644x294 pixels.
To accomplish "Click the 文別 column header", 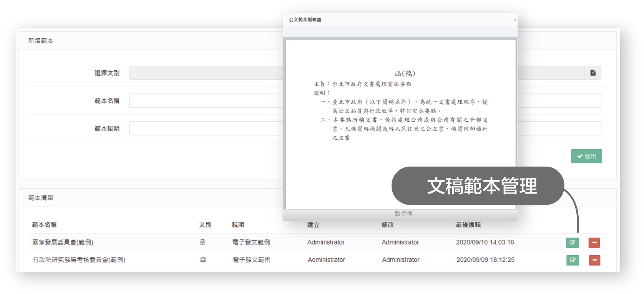I will [x=205, y=225].
